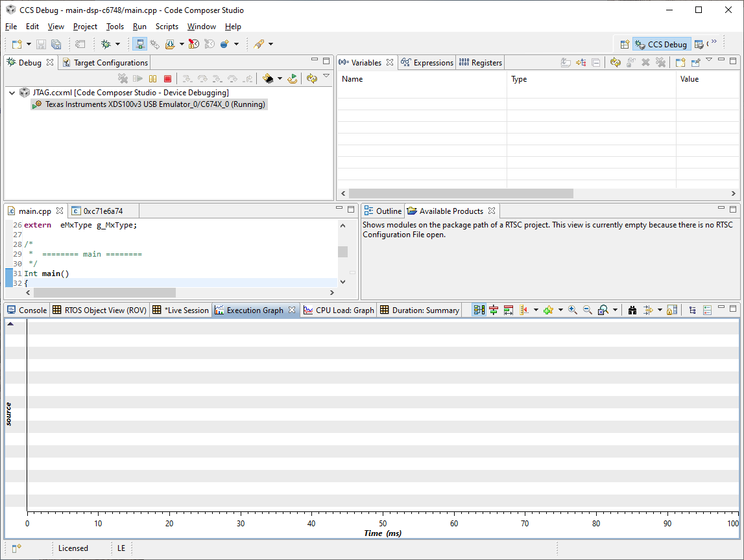Open the Project menu
Image resolution: width=744 pixels, height=560 pixels.
[85, 27]
